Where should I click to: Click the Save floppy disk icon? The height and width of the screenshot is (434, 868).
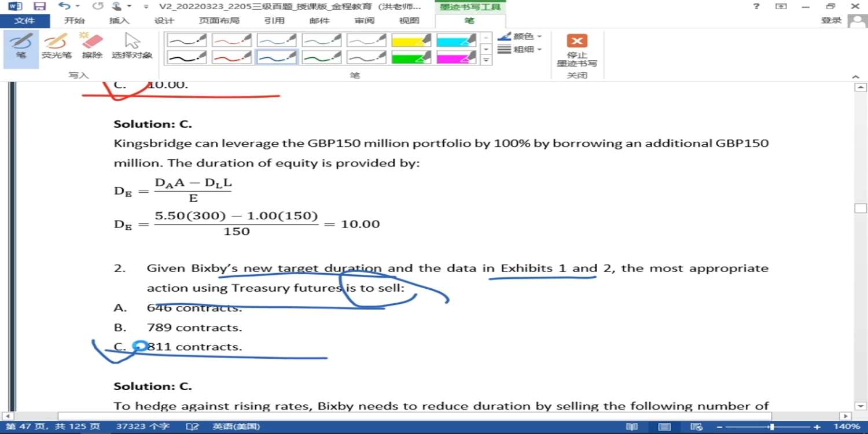coord(39,6)
